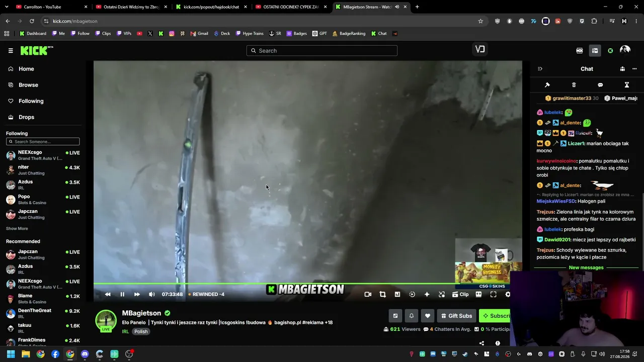Mute the stream volume speaker icon
This screenshot has width=644, height=362.
151,295
